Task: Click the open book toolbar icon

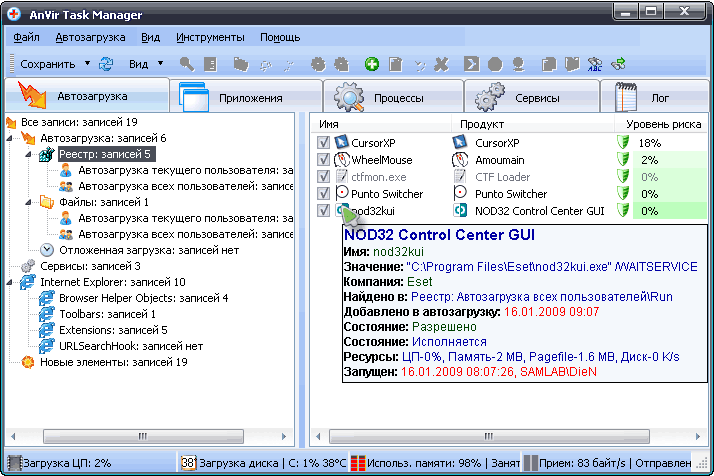Action: click(x=572, y=64)
